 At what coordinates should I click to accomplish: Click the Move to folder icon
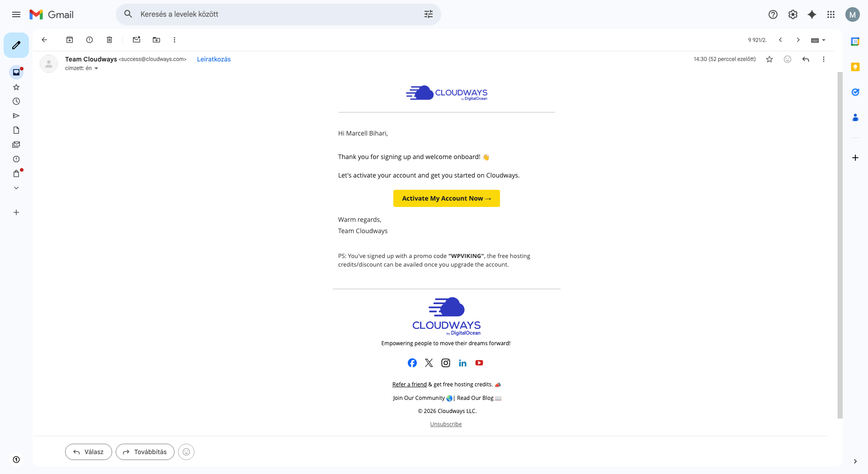156,40
